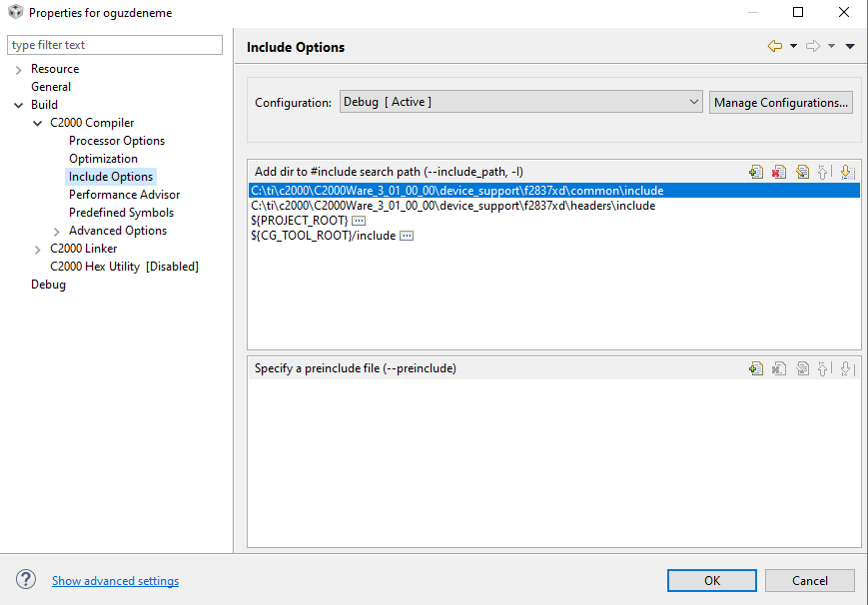868x605 pixels.
Task: Select Predefined Symbols in the tree
Action: pos(121,213)
